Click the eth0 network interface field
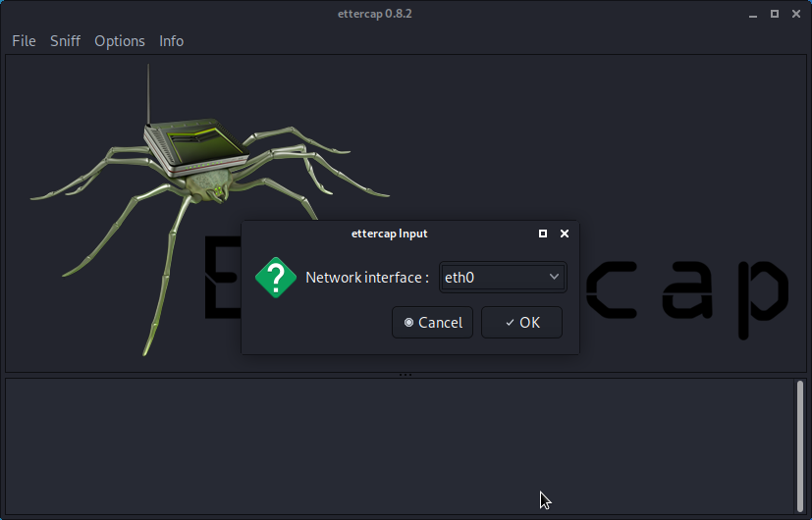The height and width of the screenshot is (520, 812). tap(503, 278)
